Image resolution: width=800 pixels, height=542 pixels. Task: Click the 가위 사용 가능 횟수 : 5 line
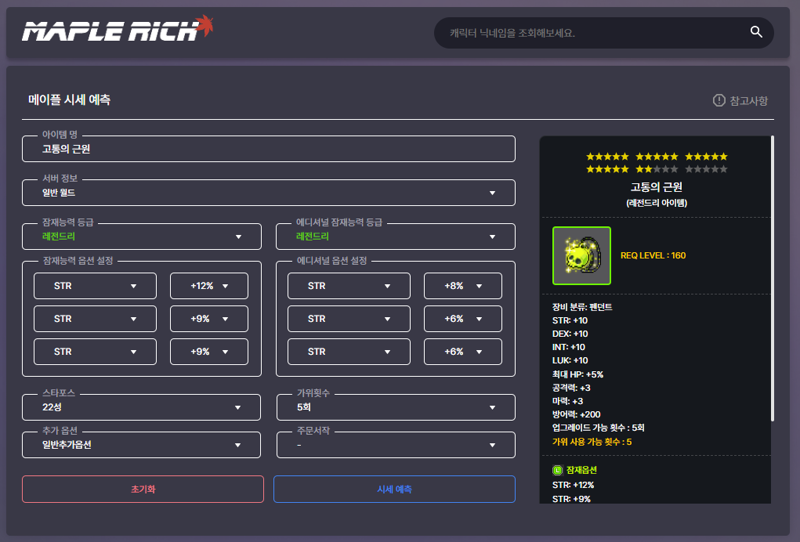pyautogui.click(x=592, y=442)
